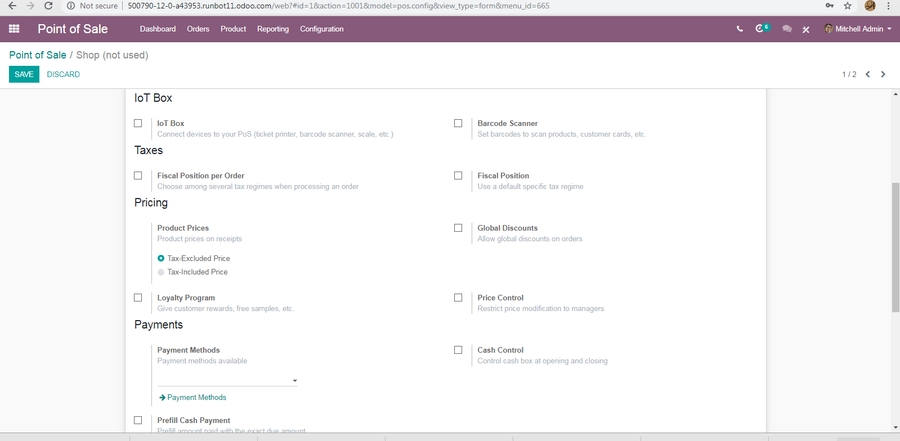Click 'Shop (not used)' breadcrumb text
900x441 pixels.
click(x=112, y=55)
